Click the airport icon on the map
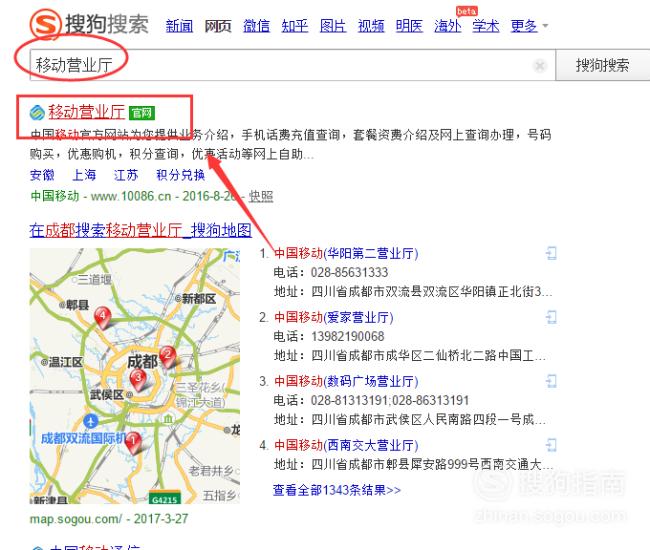Image resolution: width=650 pixels, height=550 pixels. 91,421
